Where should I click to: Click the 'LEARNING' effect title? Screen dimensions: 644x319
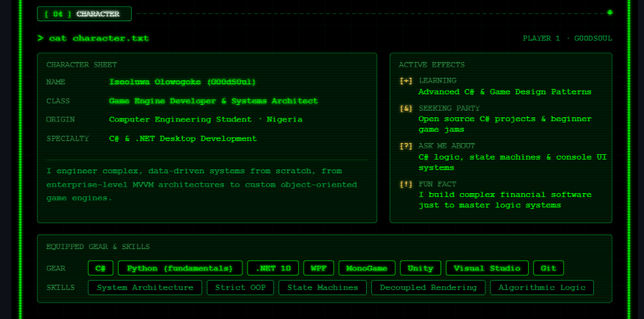(x=437, y=81)
